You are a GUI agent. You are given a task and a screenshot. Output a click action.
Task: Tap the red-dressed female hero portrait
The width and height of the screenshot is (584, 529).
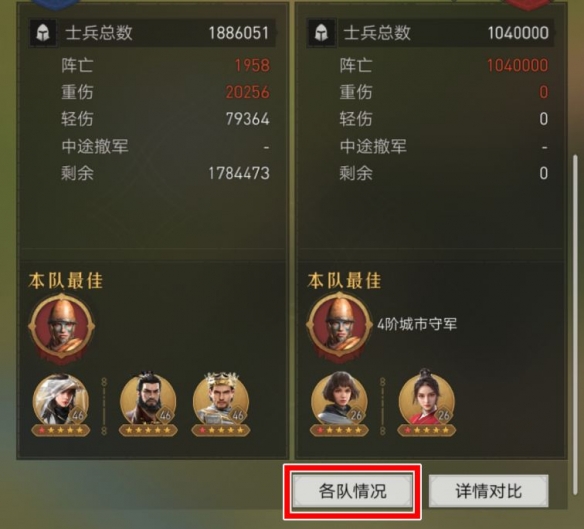(x=427, y=399)
